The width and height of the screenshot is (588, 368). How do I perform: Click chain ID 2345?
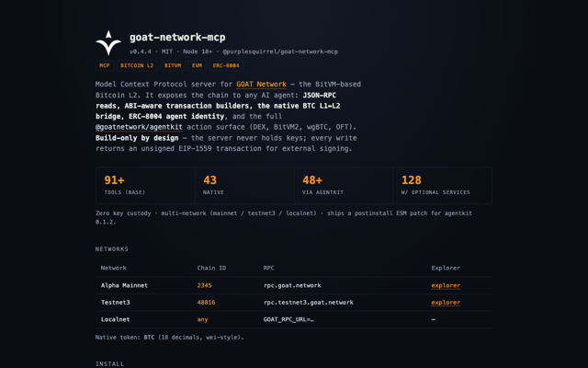coord(204,285)
